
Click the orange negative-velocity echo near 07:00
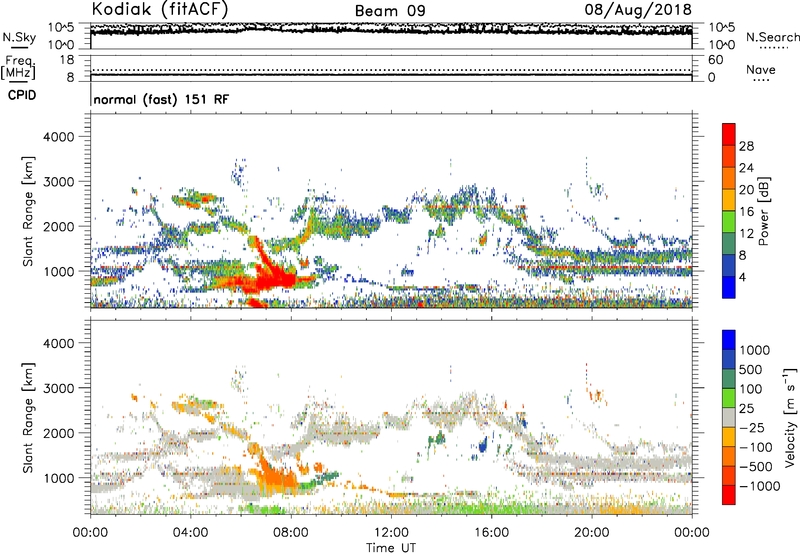pos(276,477)
